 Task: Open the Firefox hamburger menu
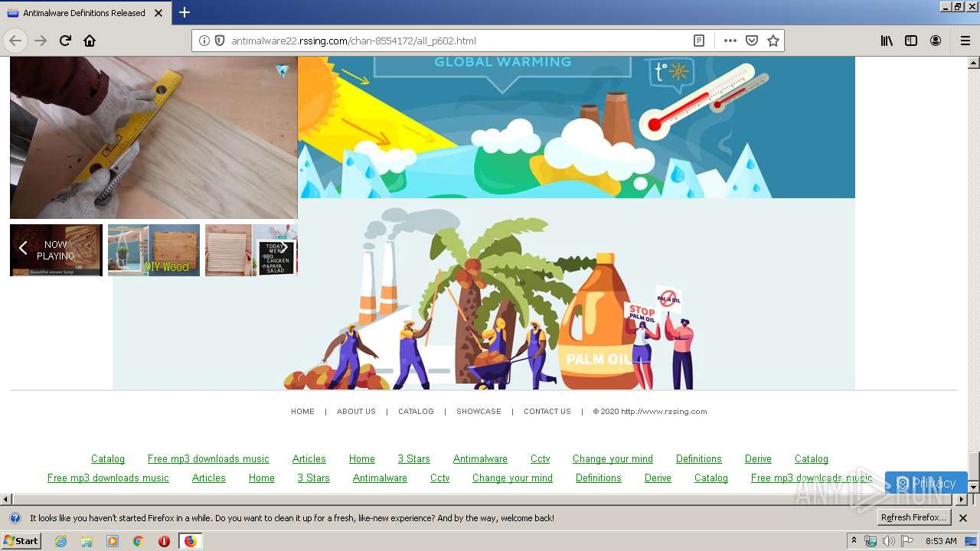coord(965,41)
